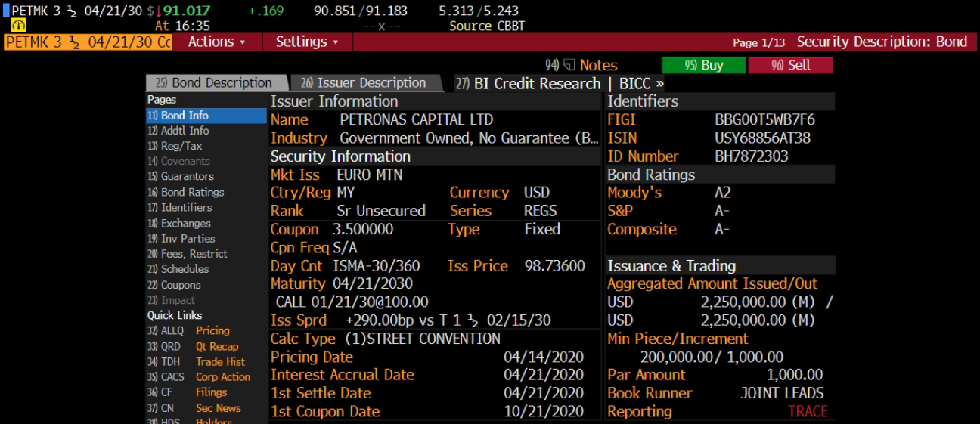Image resolution: width=980 pixels, height=424 pixels.
Task: Select Bond Info page
Action: coord(206,116)
